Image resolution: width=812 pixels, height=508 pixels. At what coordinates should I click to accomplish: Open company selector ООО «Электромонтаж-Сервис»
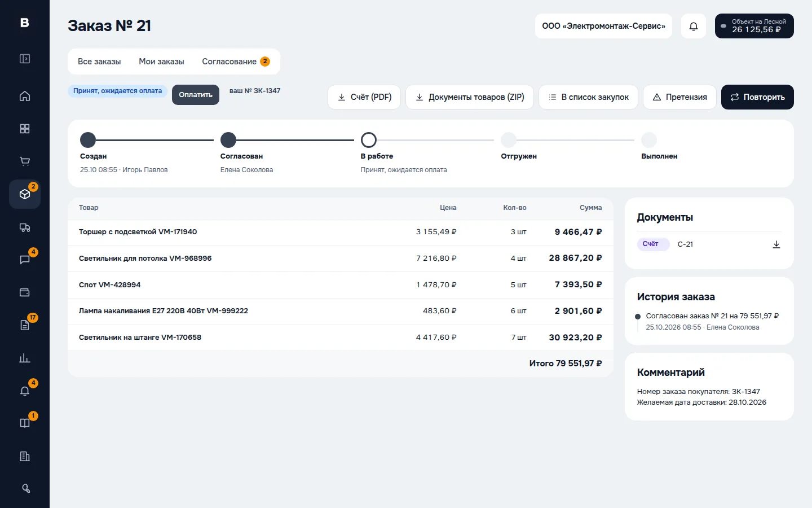[603, 26]
